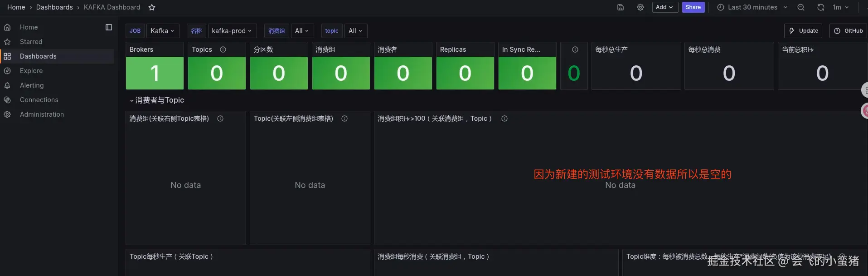868x276 pixels.
Task: Open Alerting in the sidebar
Action: [32, 85]
